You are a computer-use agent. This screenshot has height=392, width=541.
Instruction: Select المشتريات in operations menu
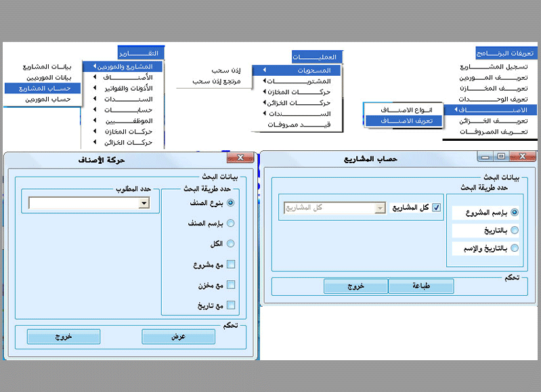(x=297, y=81)
